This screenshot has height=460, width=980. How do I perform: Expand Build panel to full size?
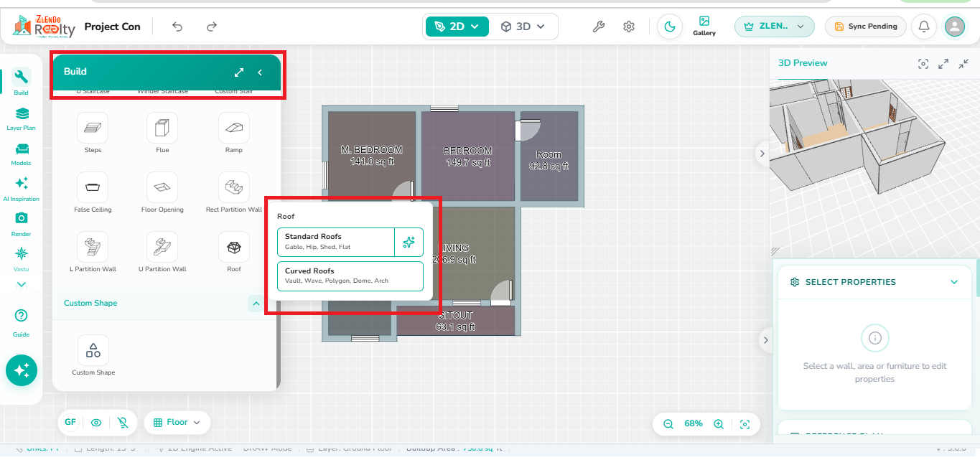tap(239, 72)
